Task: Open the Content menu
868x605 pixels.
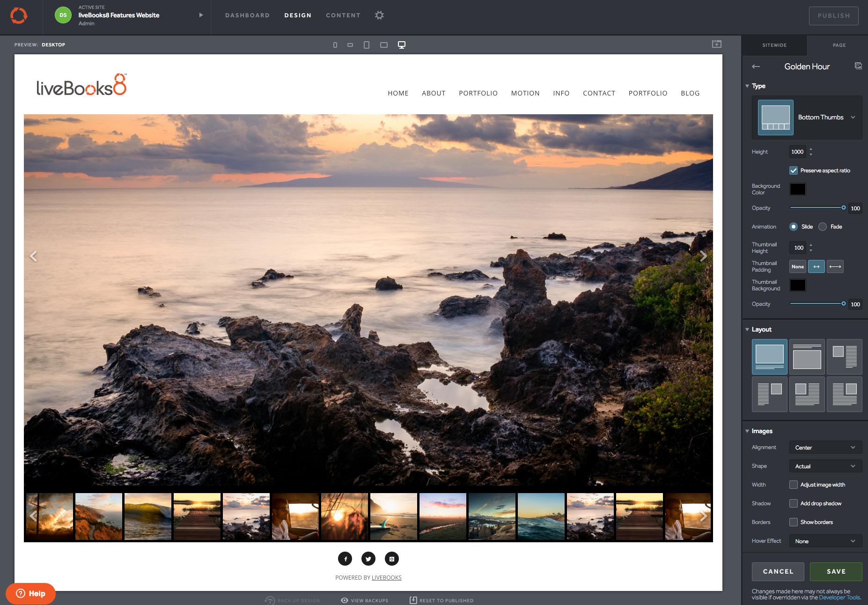Action: pyautogui.click(x=343, y=15)
